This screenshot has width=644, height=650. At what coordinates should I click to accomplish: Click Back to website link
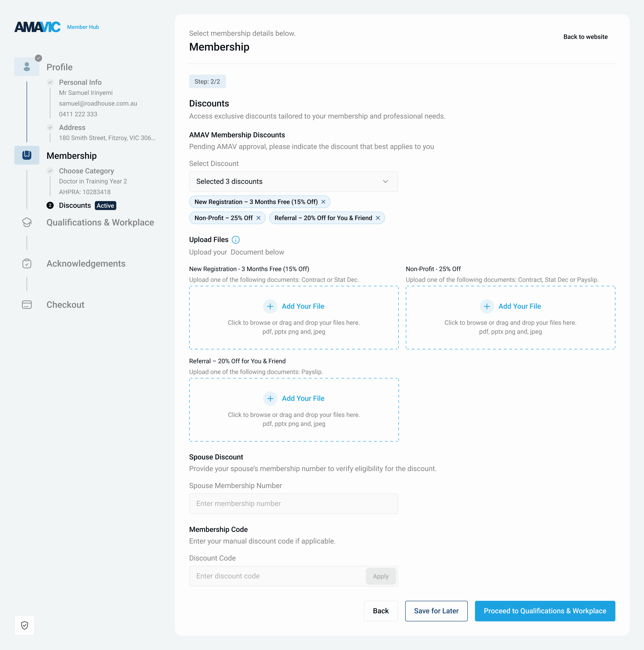pyautogui.click(x=585, y=37)
